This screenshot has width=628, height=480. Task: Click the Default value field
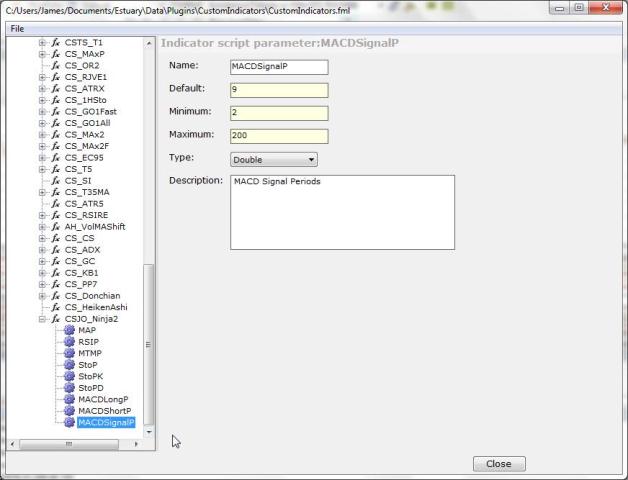pos(279,90)
